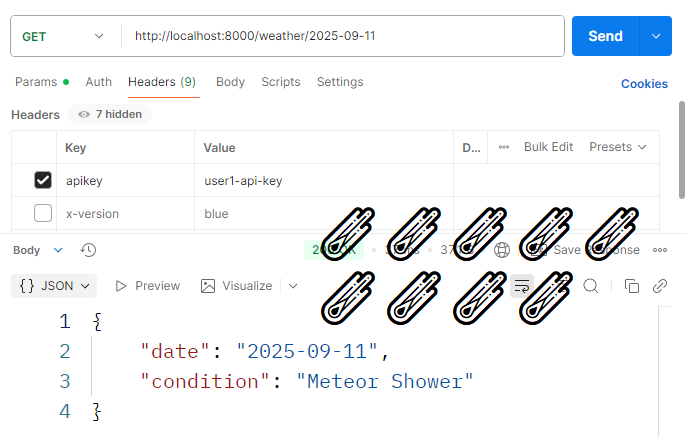Expand the Send button dropdown arrow

click(x=655, y=36)
